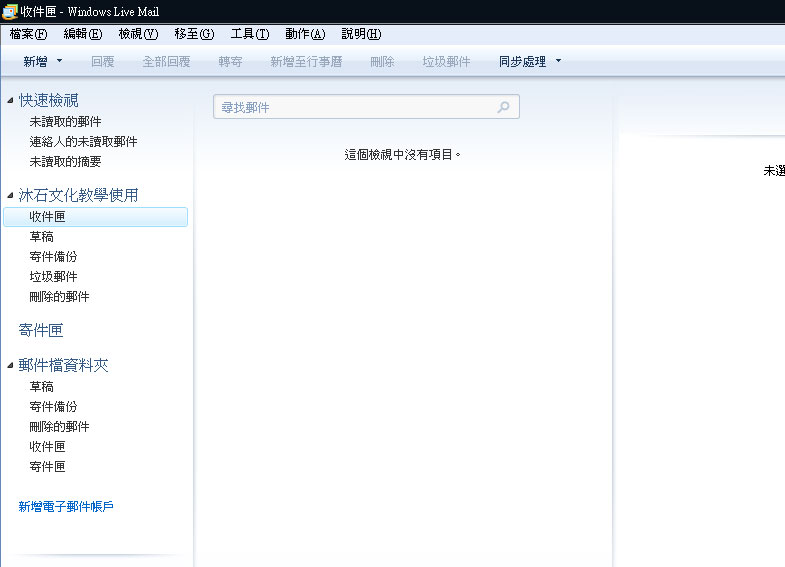
Task: Collapse the 郵件檔資料夾 section triangle
Action: click(x=10, y=365)
